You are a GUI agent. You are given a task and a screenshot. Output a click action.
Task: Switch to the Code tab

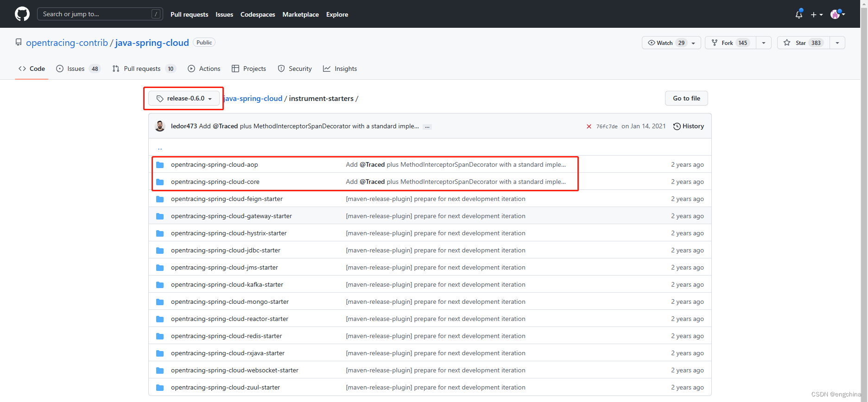[32, 69]
